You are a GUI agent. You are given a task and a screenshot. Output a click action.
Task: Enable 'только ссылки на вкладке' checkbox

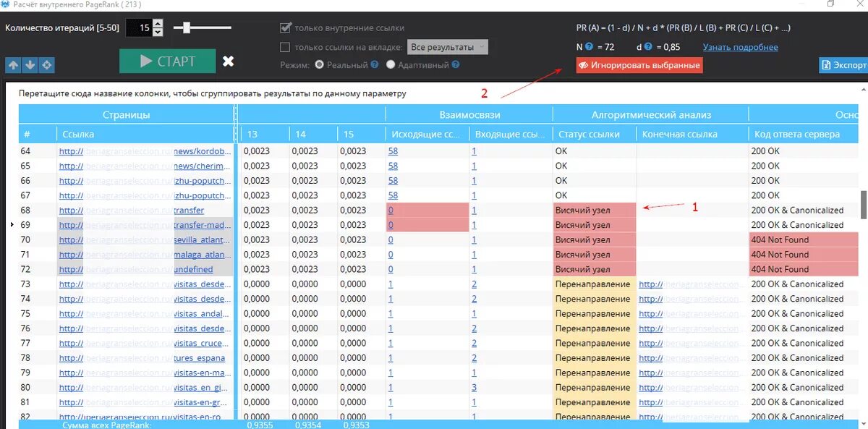[285, 47]
